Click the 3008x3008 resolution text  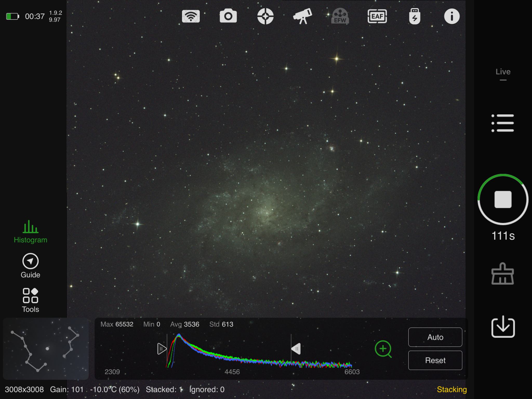point(24,389)
